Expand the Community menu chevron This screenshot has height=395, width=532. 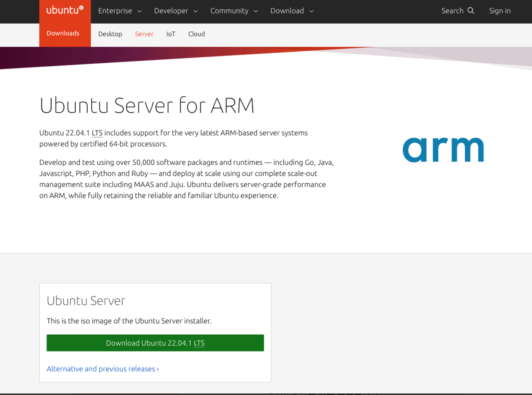256,11
